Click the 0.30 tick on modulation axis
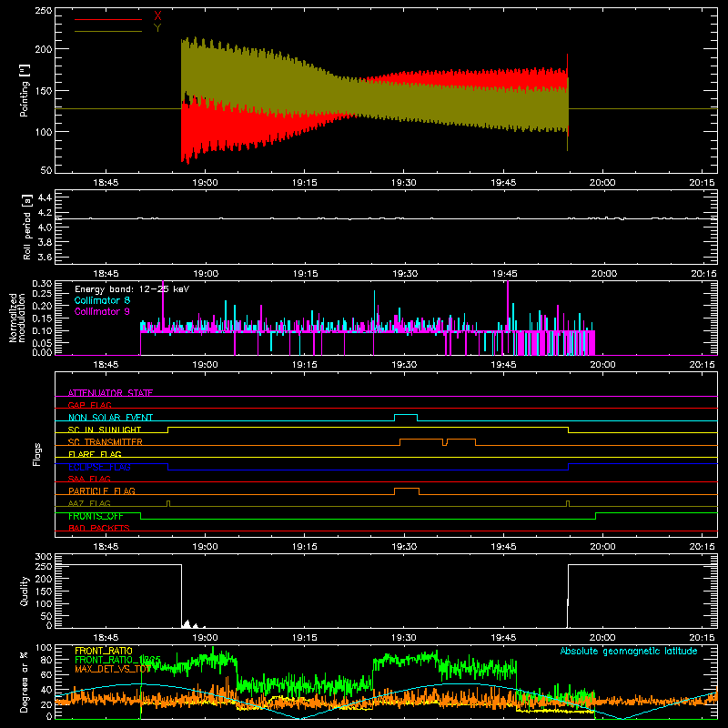Screen dimensions: 728x728 click(42, 284)
